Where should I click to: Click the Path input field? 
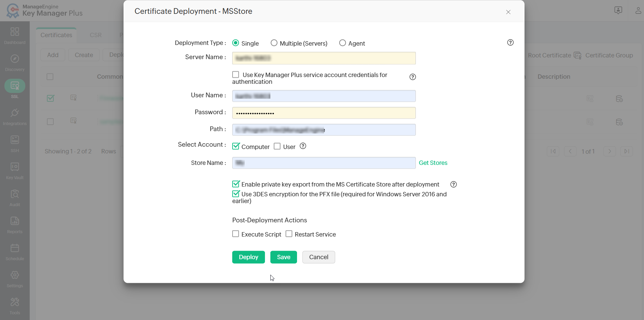click(324, 130)
